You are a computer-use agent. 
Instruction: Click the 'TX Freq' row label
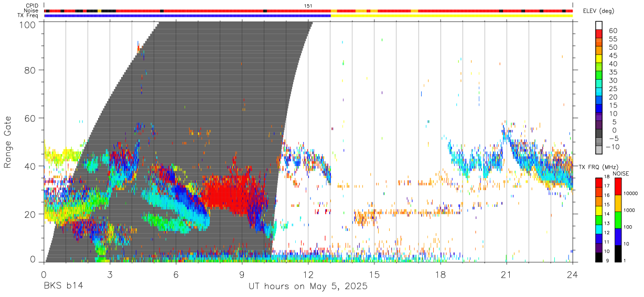[x=28, y=15]
